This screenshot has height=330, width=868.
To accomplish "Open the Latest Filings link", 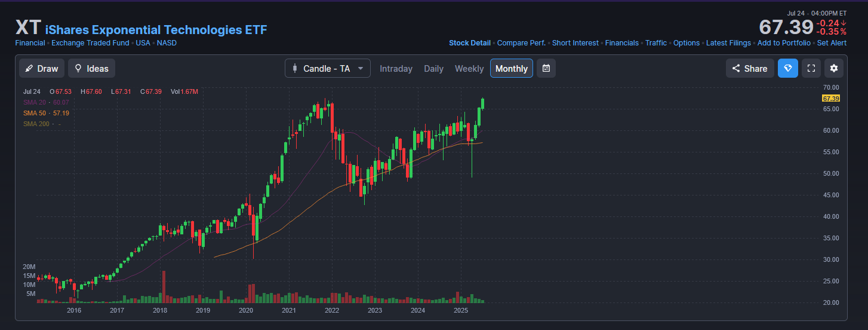I will pyautogui.click(x=728, y=43).
